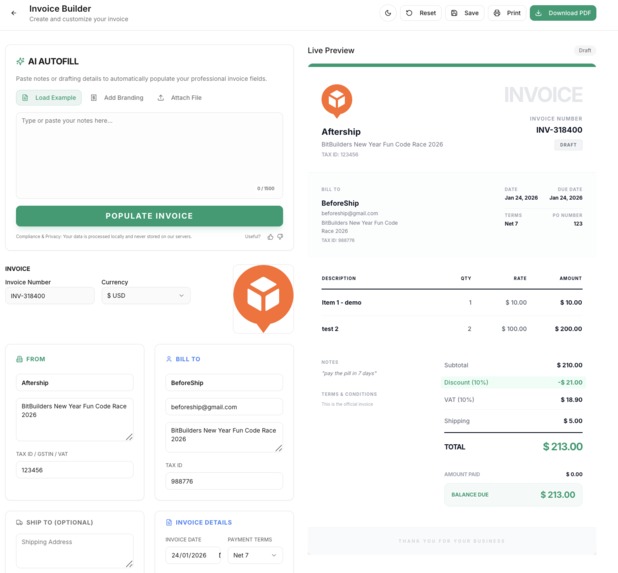Screen dimensions: 618x573
Task: Click the TOTAL $213.00 amount
Action: click(562, 446)
